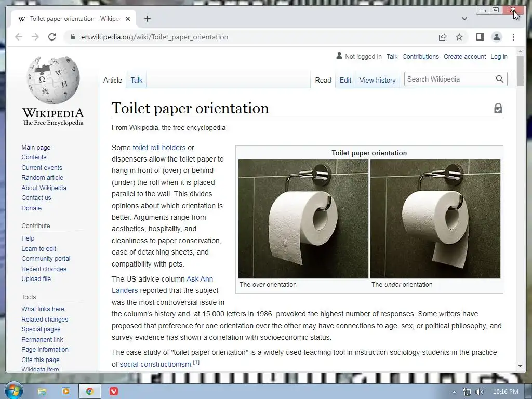Click the Log in link
The width and height of the screenshot is (532, 399).
(x=499, y=56)
